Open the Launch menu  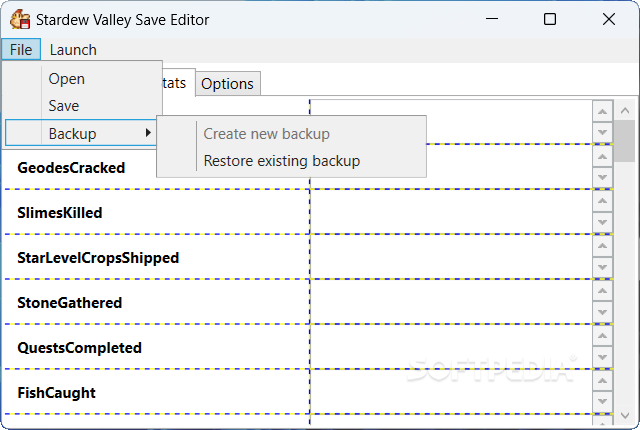(73, 50)
